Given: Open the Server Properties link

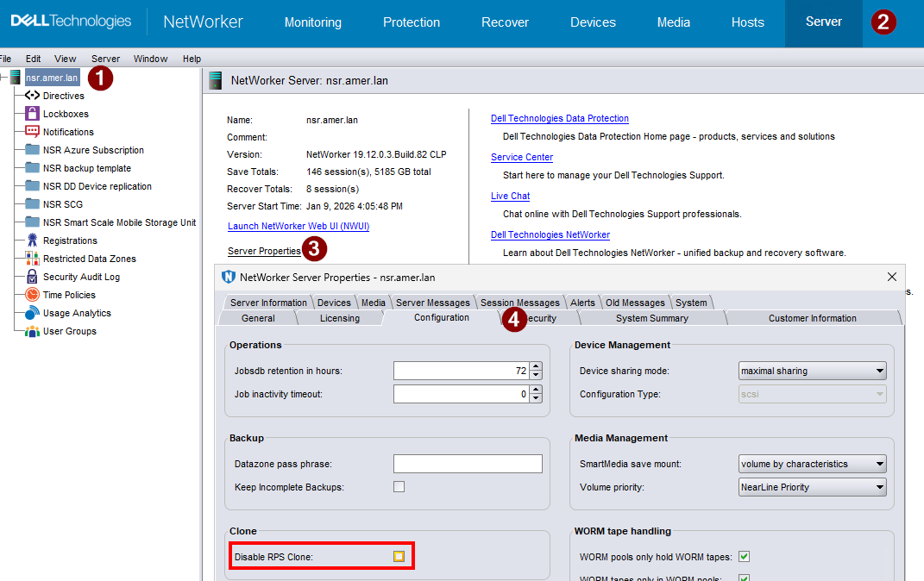Looking at the screenshot, I should pyautogui.click(x=264, y=251).
